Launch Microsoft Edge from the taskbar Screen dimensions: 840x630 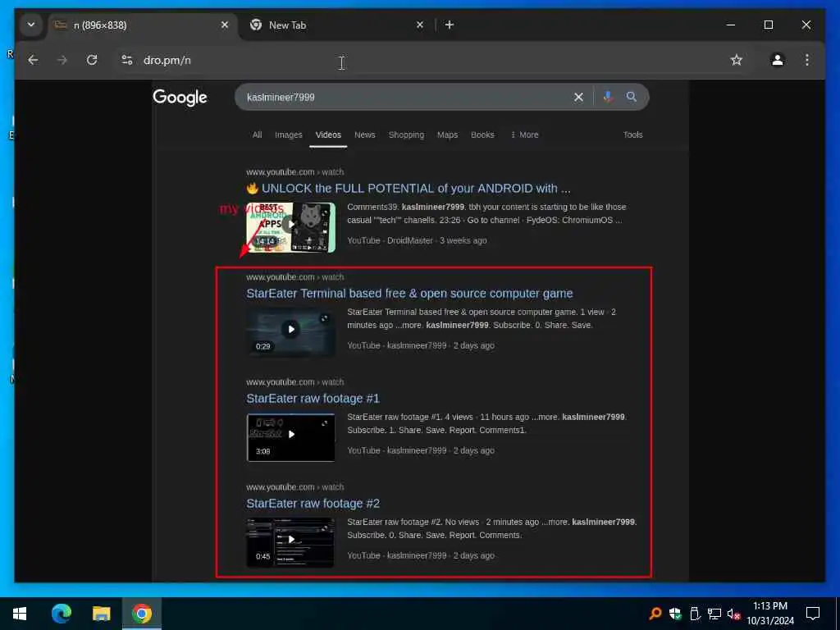tap(61, 614)
